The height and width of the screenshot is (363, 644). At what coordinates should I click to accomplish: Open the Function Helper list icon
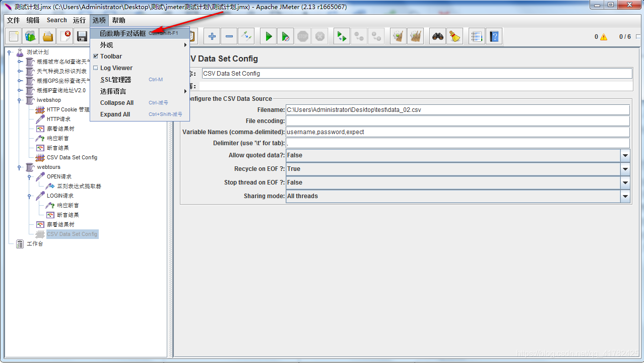477,36
